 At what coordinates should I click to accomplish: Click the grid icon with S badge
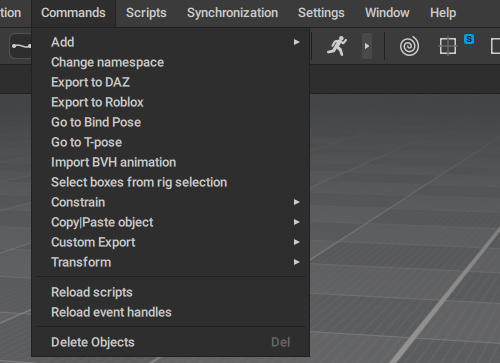point(448,46)
